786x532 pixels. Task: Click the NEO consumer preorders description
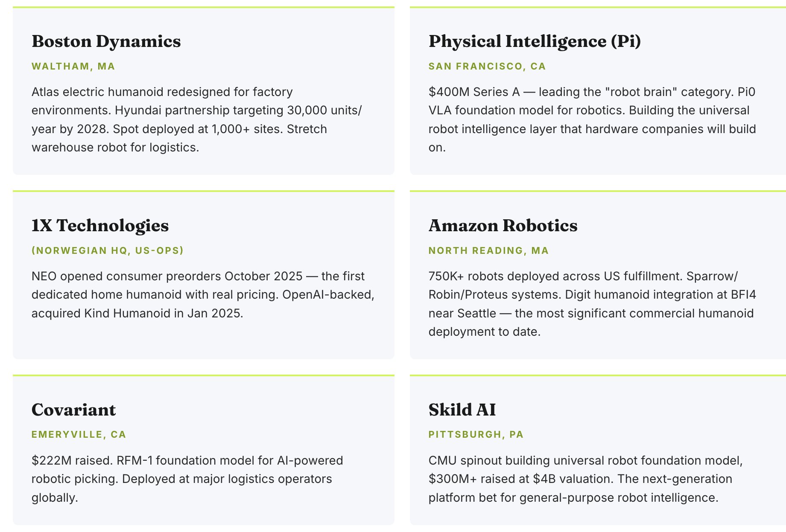[203, 295]
